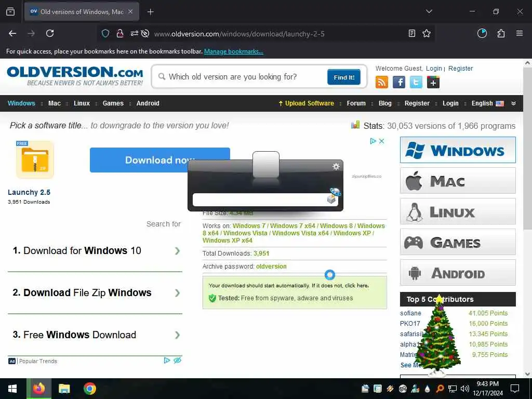Open the Windows Start menu

click(12, 389)
